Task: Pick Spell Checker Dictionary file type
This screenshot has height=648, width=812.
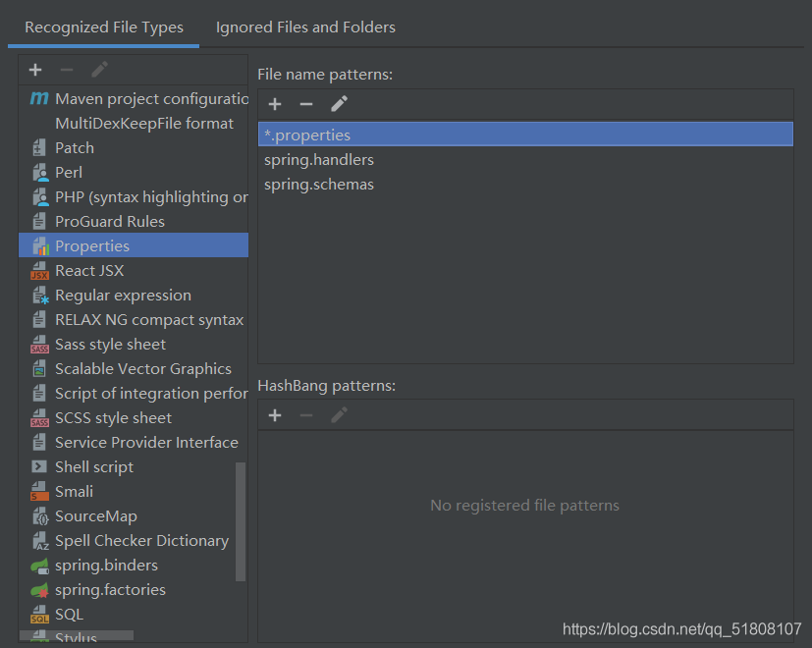Action: click(x=141, y=541)
